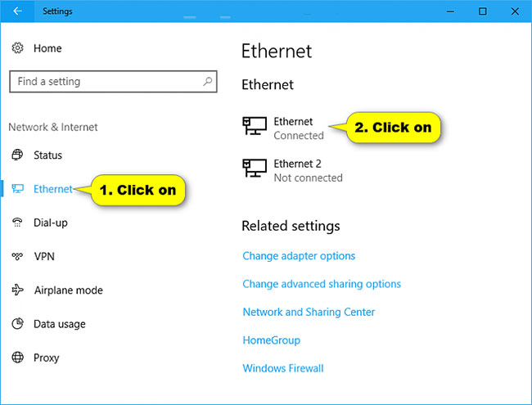532x405 pixels.
Task: Open Change adapter options link
Action: 299,256
